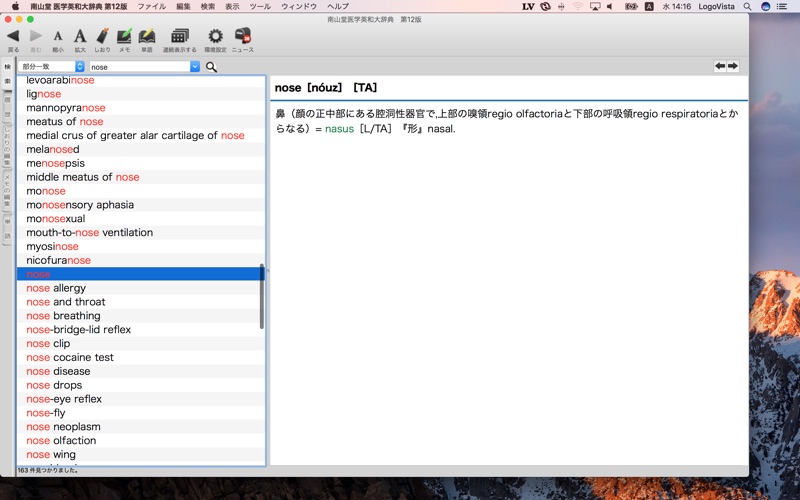This screenshot has height=500, width=800.
Task: Click the results list scrollbar thumb
Action: 262,296
